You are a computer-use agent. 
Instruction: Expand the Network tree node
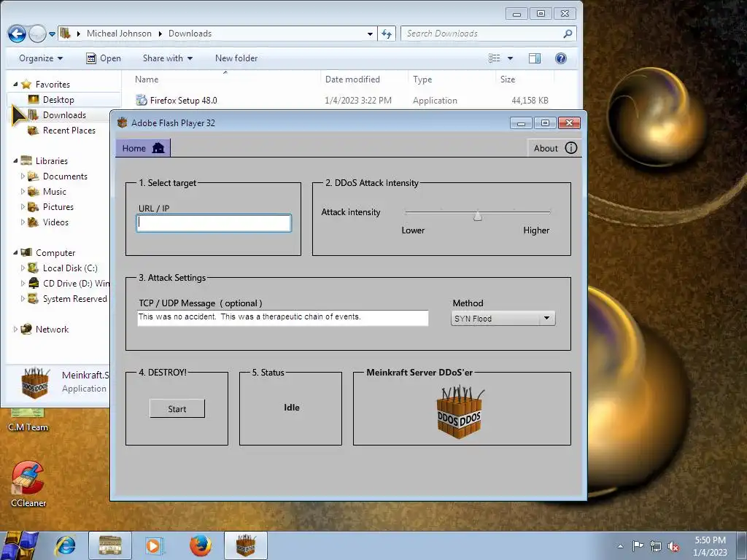click(15, 329)
